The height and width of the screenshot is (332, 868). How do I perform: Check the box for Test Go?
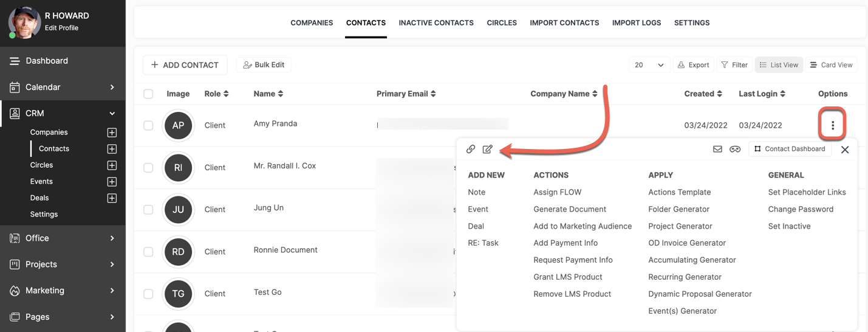pyautogui.click(x=148, y=294)
